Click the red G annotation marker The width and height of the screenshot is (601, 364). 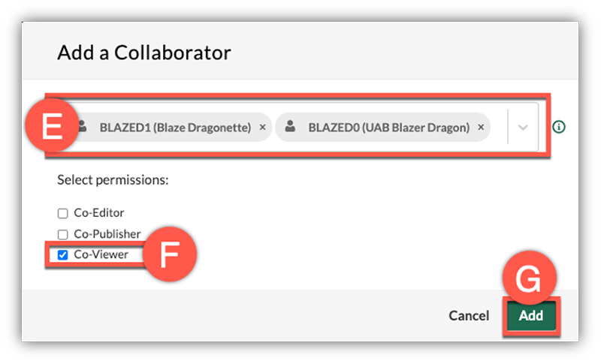tap(530, 278)
